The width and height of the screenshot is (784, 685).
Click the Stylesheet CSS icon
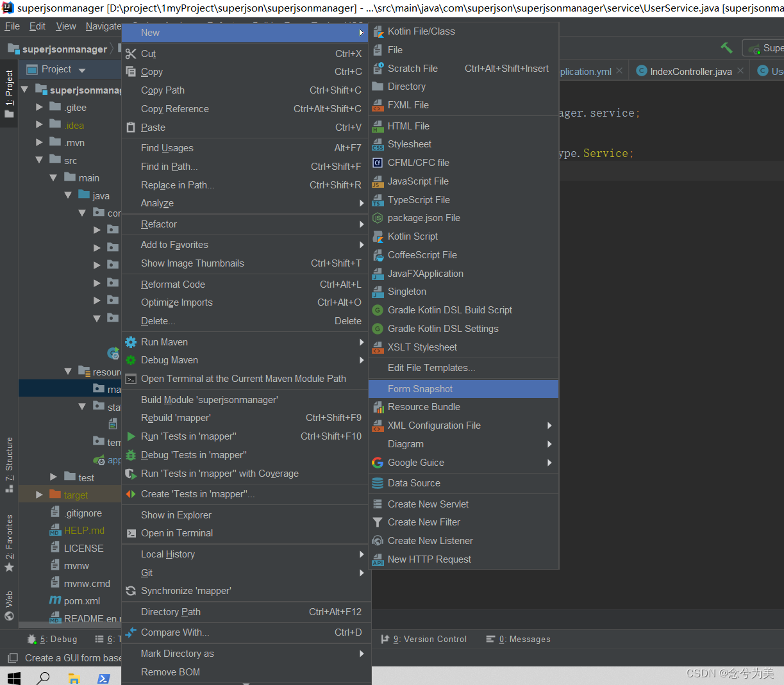tap(378, 144)
